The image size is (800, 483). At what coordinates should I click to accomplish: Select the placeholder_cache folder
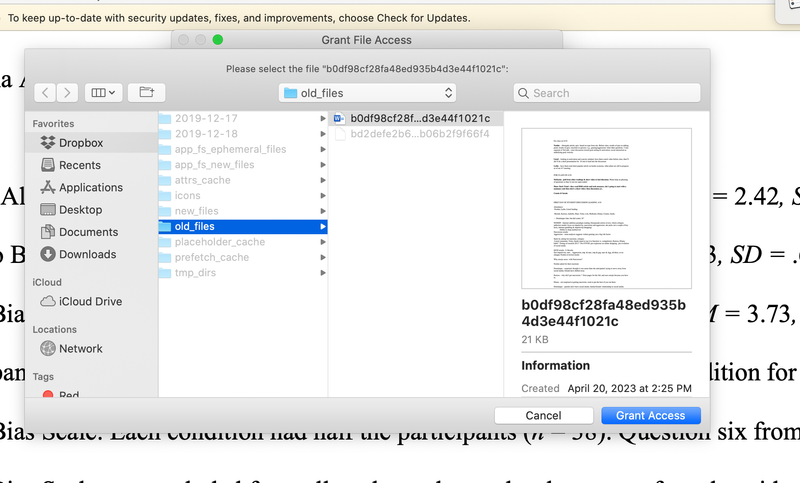pos(243,242)
